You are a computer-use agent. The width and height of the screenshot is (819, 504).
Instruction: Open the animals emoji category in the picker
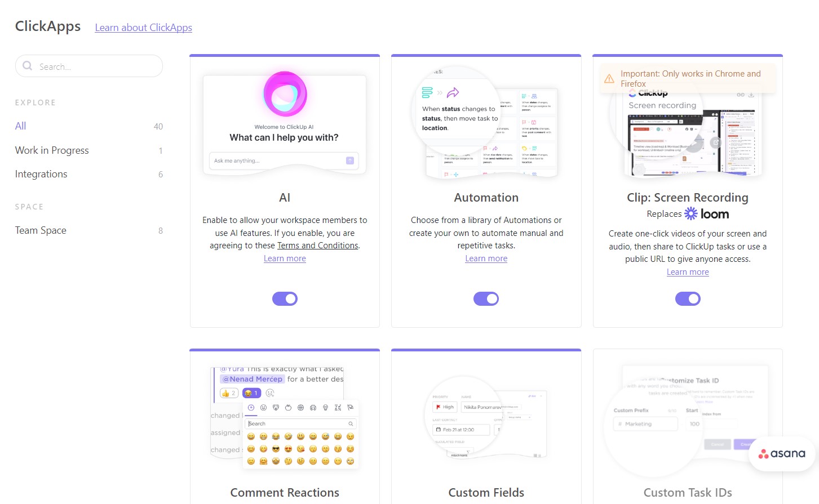(x=276, y=408)
